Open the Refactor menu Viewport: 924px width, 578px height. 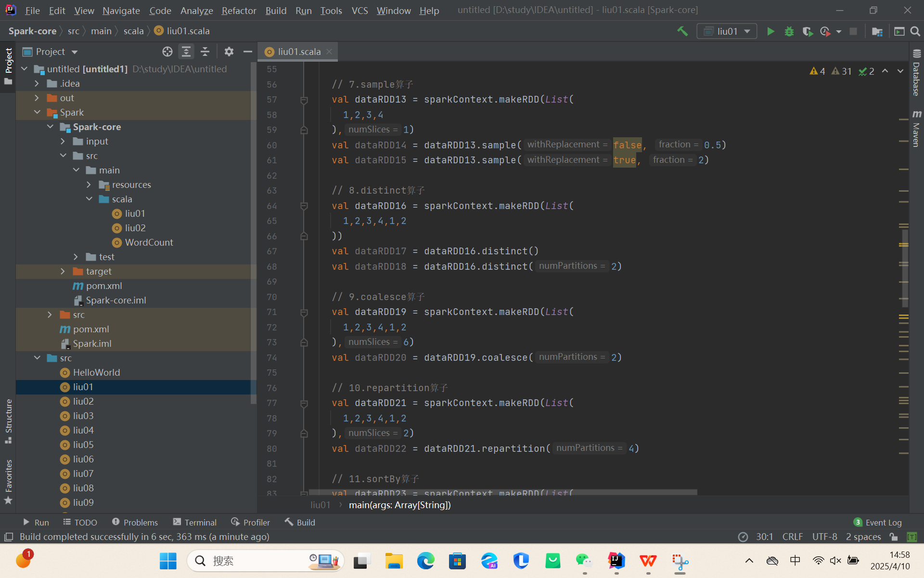click(x=239, y=10)
